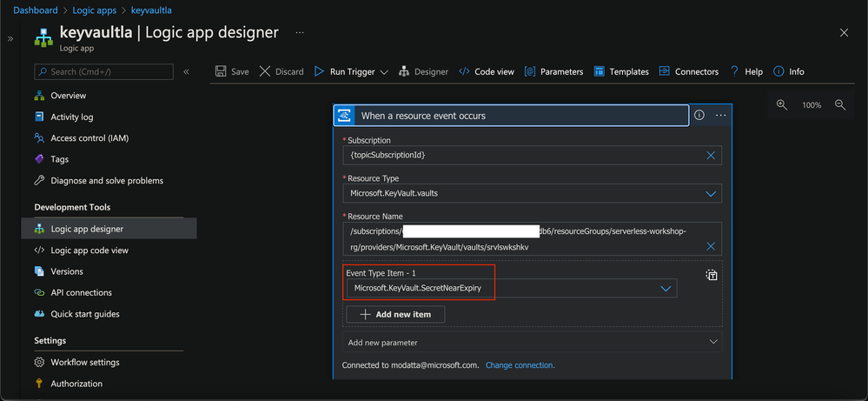Click the Save toolbar button
The width and height of the screenshot is (868, 401).
232,71
